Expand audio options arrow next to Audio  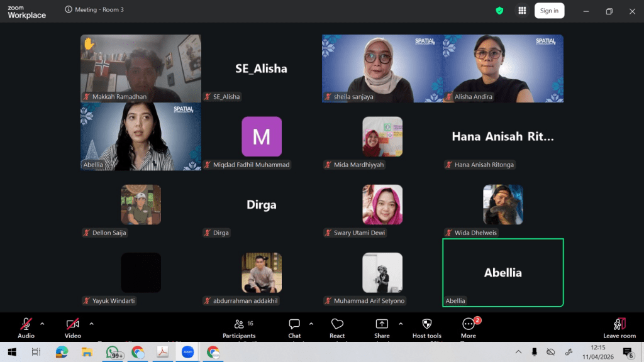coord(42,324)
